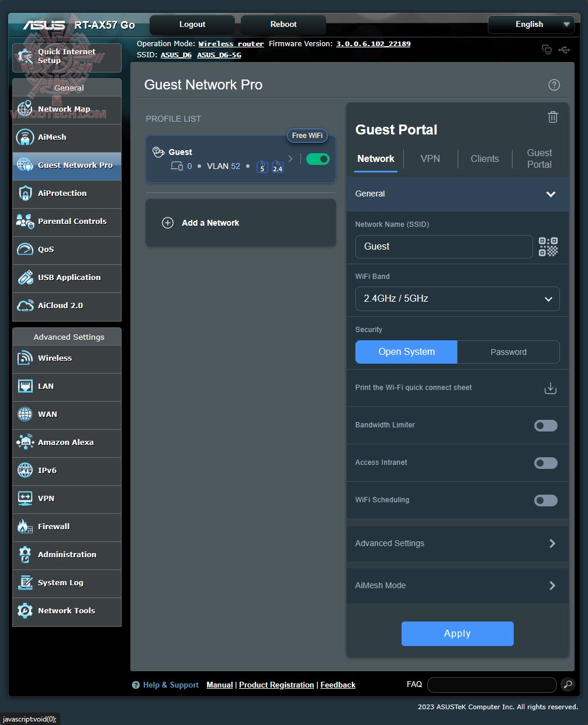This screenshot has width=588, height=725.
Task: Click the VPN monitor icon in sidebar
Action: [25, 498]
